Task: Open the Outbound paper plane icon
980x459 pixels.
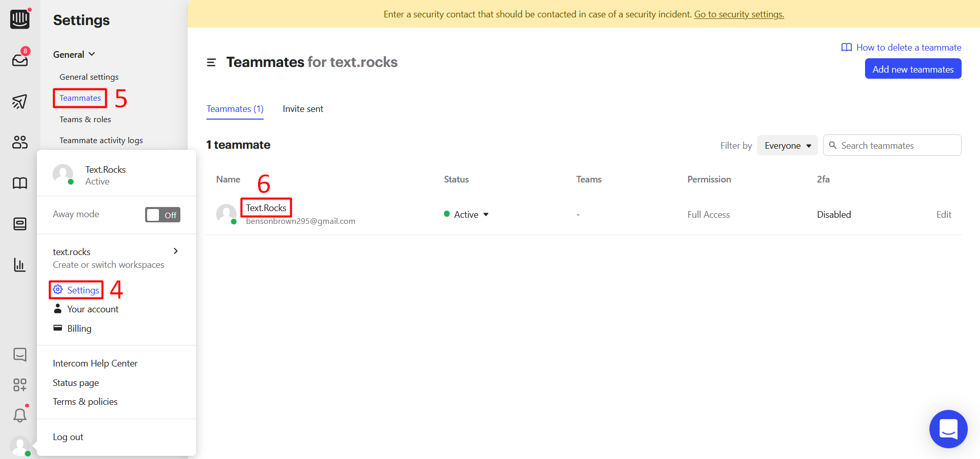Action: [20, 101]
